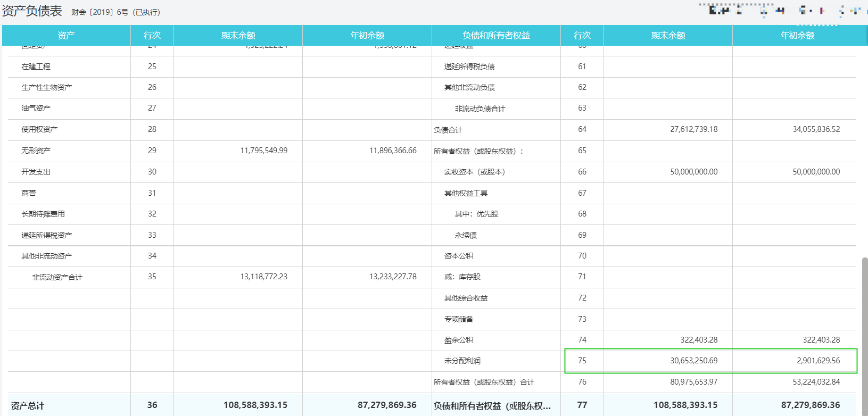Click the 资产 column header
The image size is (868, 416).
[66, 36]
